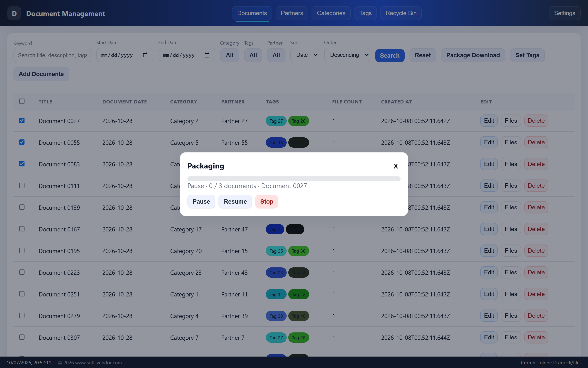Uncheck the Document 0083 checkbox

coord(22,164)
